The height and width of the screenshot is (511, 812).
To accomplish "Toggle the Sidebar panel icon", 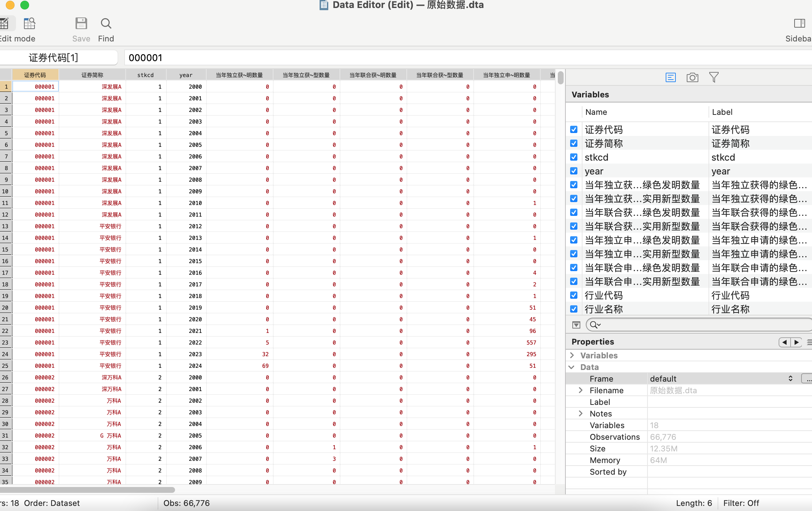I will (799, 24).
